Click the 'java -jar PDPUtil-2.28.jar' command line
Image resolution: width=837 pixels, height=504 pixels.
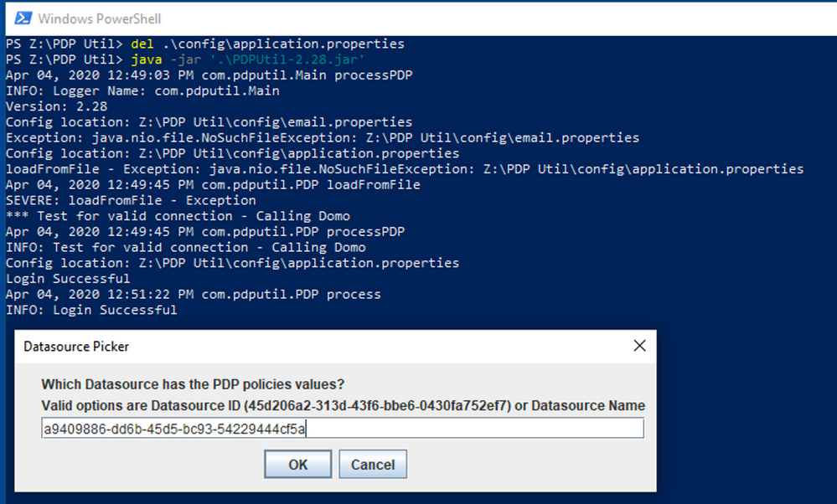(x=185, y=59)
